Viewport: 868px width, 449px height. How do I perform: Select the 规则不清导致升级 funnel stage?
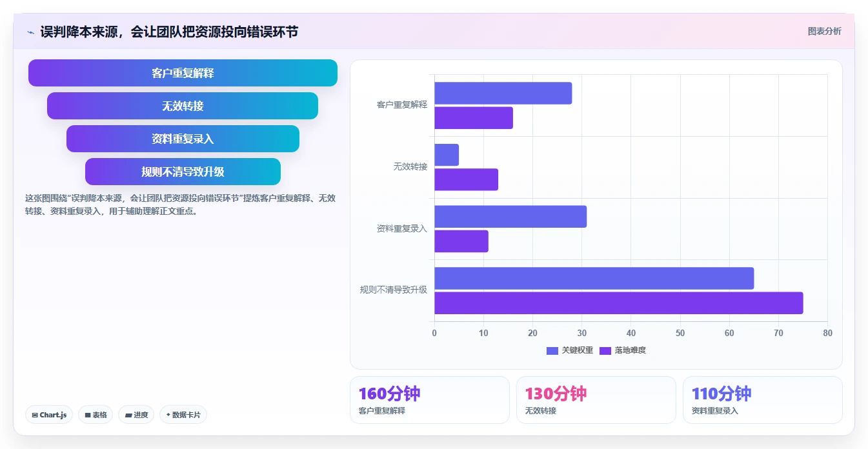[x=183, y=172]
